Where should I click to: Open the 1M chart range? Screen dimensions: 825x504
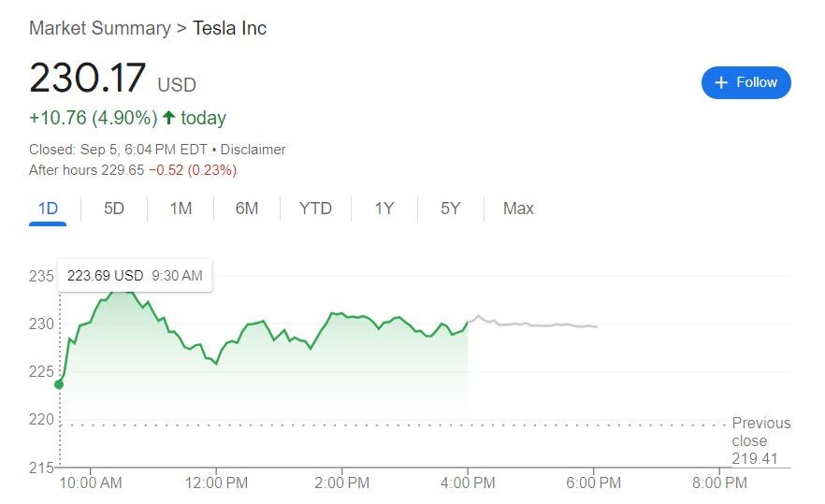(x=181, y=209)
